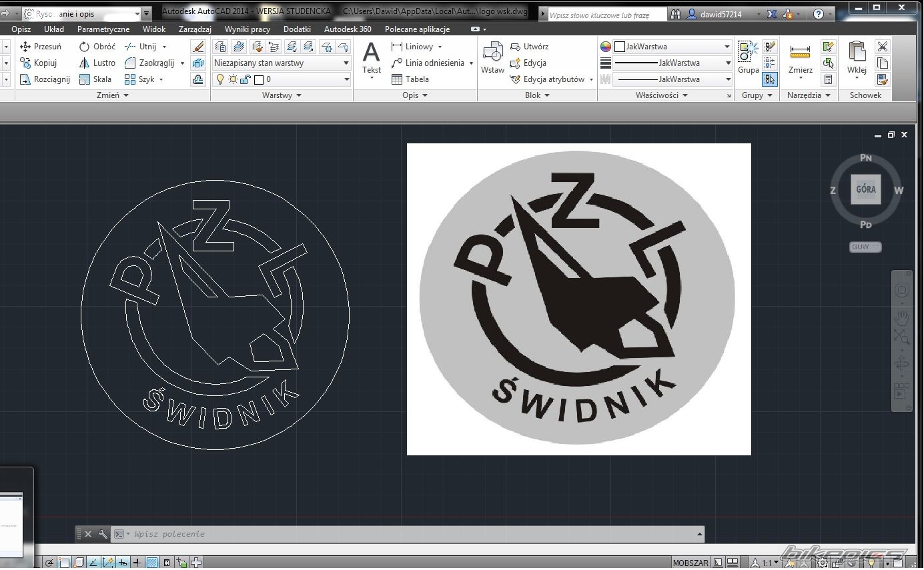Click the quick calculator icon in Narzędzia
Image resolution: width=924 pixels, height=570 pixels.
(x=829, y=79)
